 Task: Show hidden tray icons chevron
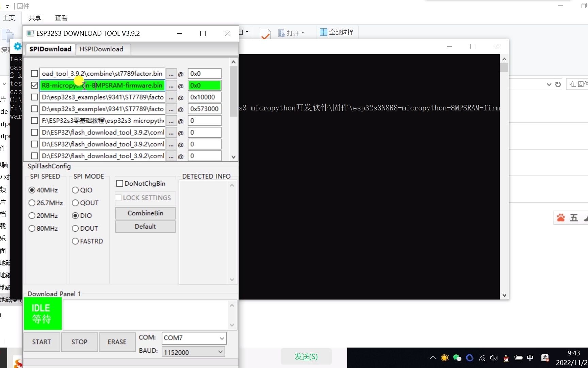pos(433,358)
